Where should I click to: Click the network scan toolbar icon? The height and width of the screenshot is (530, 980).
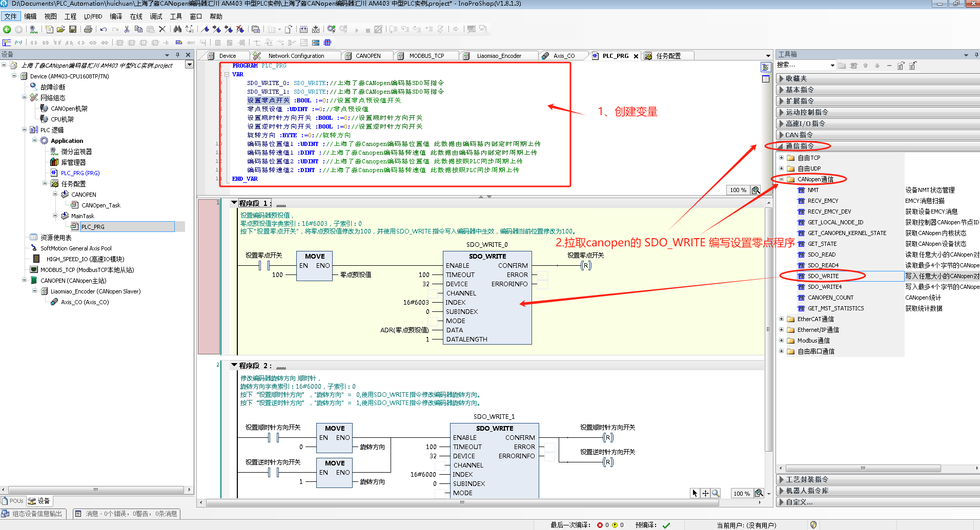(x=33, y=29)
